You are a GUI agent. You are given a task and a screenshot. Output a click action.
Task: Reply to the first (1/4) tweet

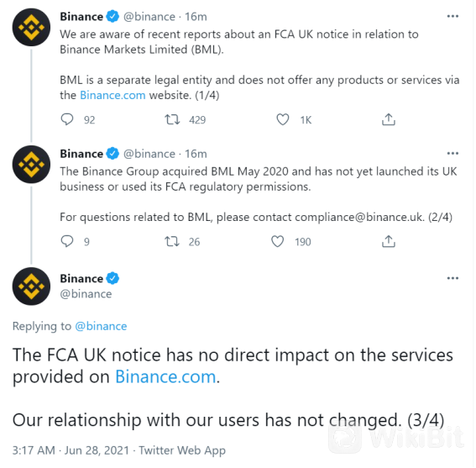pos(67,120)
